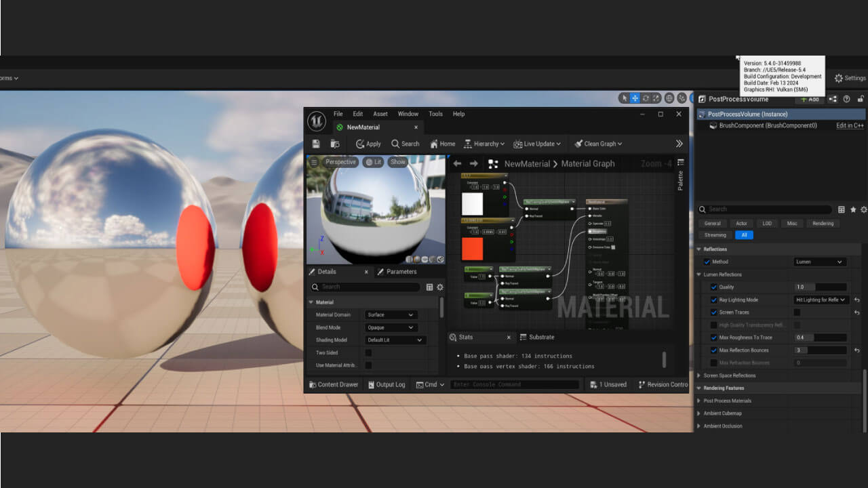
Task: Click the Add component button
Action: [810, 99]
